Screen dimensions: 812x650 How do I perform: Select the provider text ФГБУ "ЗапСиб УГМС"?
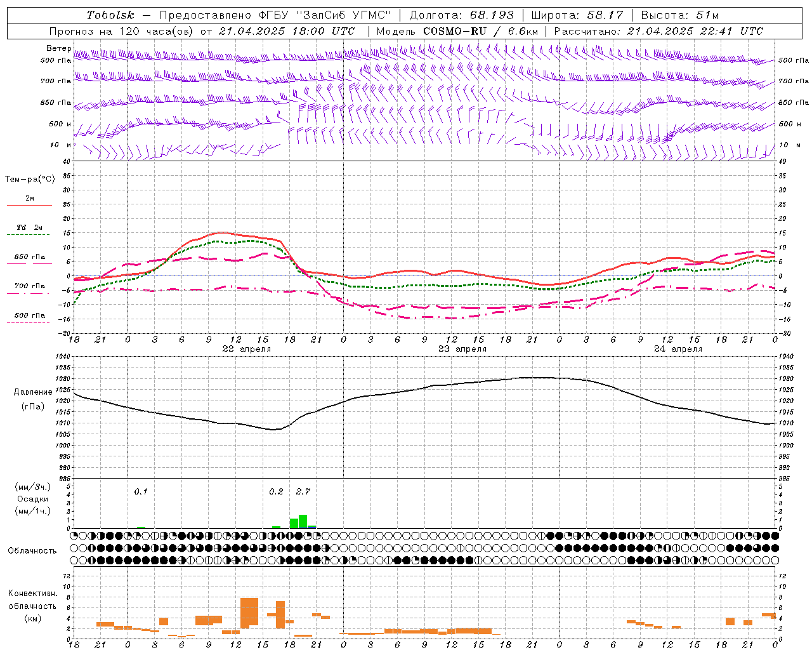[325, 15]
